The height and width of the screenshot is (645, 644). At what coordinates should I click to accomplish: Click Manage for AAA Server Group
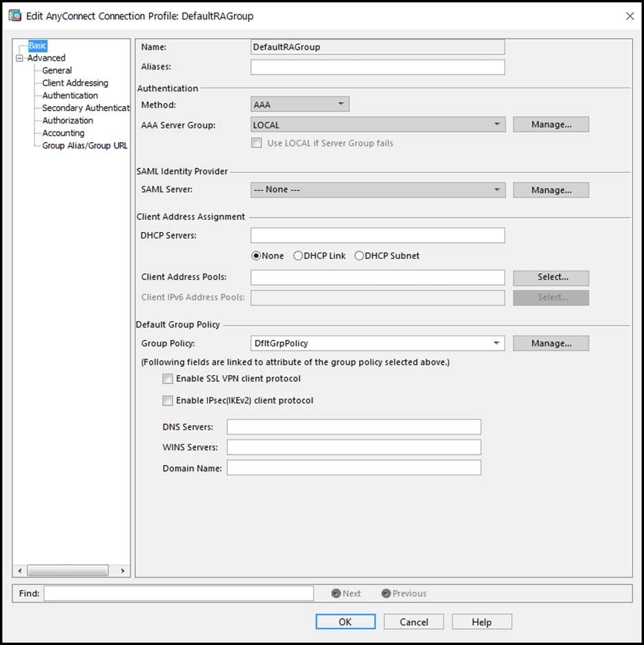click(x=551, y=124)
